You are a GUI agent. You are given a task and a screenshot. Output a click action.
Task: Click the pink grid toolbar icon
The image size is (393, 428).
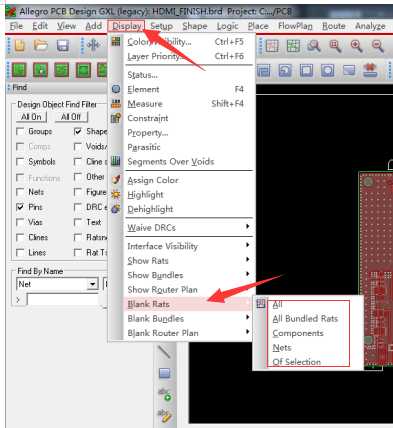pos(272,46)
